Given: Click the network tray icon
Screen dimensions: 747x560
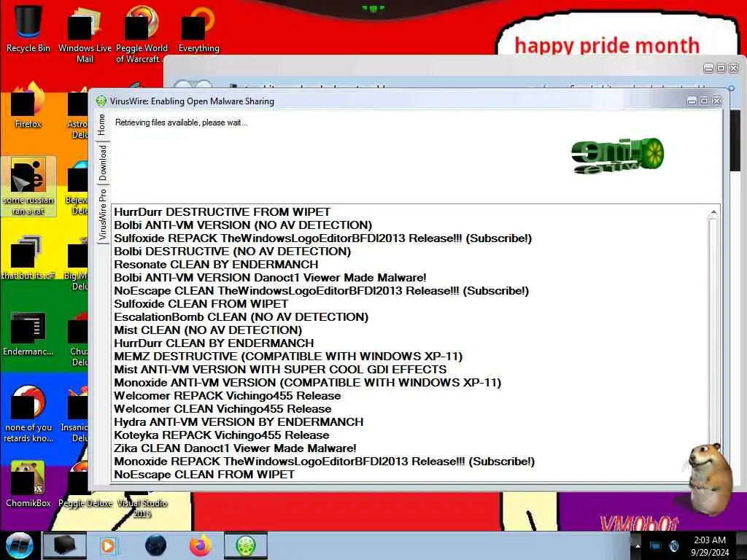Looking at the screenshot, I should click(x=656, y=545).
